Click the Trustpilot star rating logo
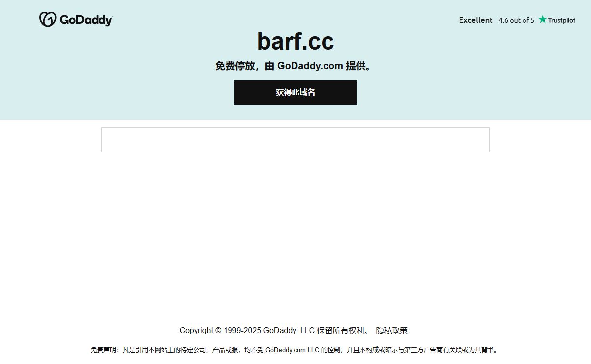This screenshot has height=364, width=591. [557, 20]
